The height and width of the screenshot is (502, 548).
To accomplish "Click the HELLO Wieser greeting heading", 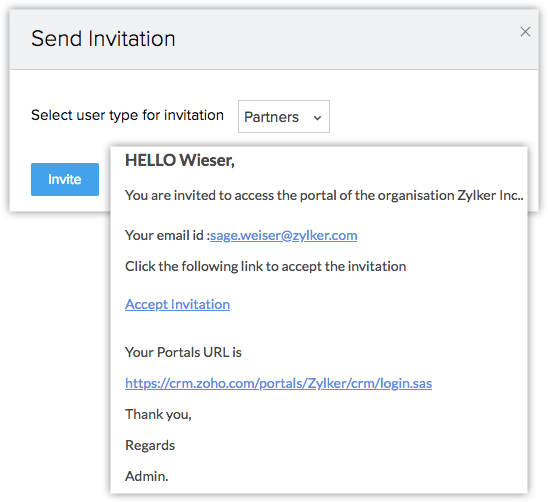I will point(180,160).
